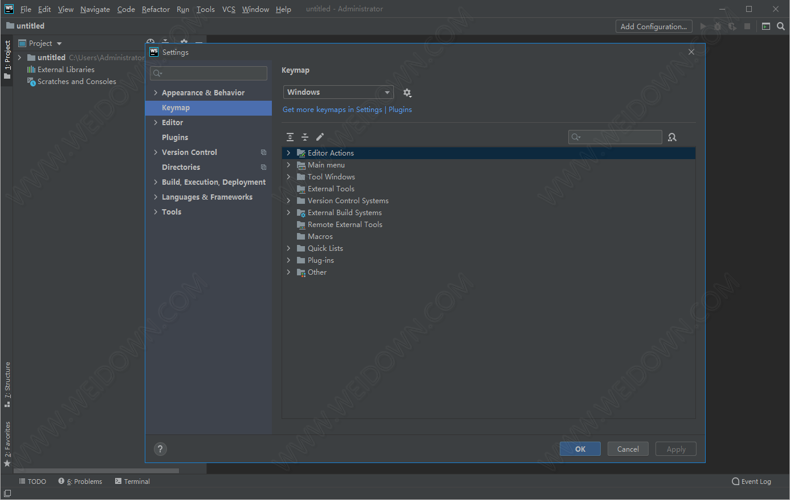Expand Languages & Frameworks section
This screenshot has width=790, height=500.
(156, 197)
